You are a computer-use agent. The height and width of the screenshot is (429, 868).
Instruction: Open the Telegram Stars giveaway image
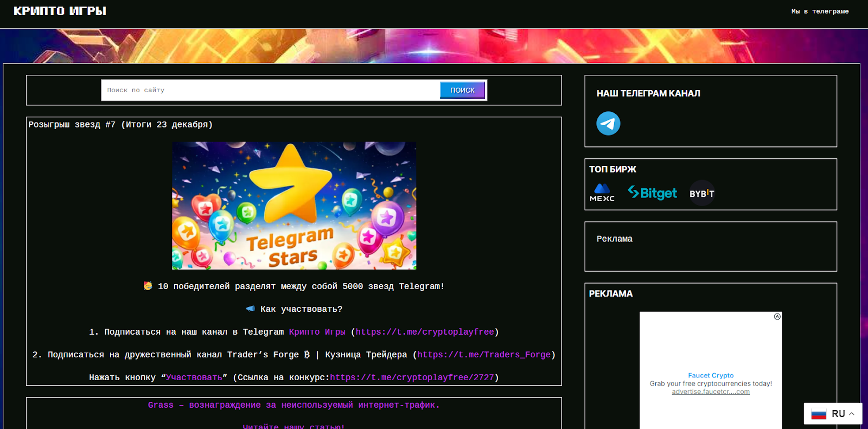pyautogui.click(x=294, y=206)
